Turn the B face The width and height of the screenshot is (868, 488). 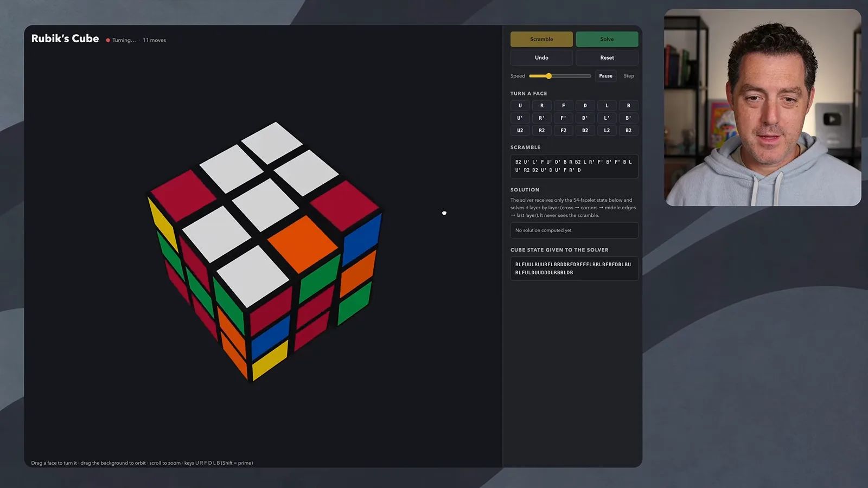pos(628,106)
